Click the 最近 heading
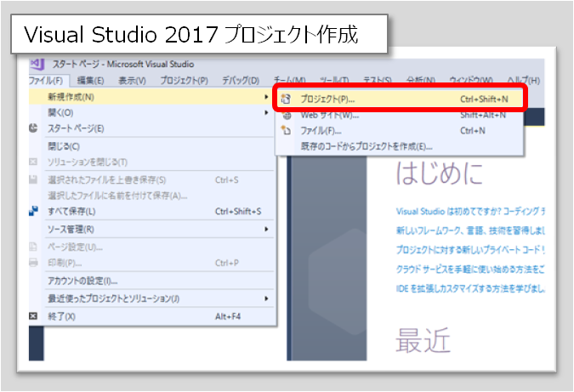This screenshot has height=392, width=574. pyautogui.click(x=423, y=340)
